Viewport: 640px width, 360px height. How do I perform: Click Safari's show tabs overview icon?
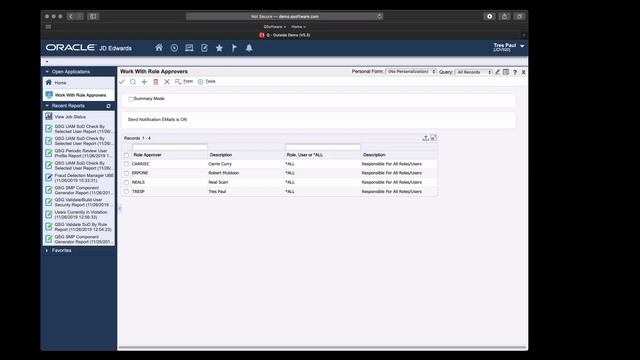coord(519,16)
